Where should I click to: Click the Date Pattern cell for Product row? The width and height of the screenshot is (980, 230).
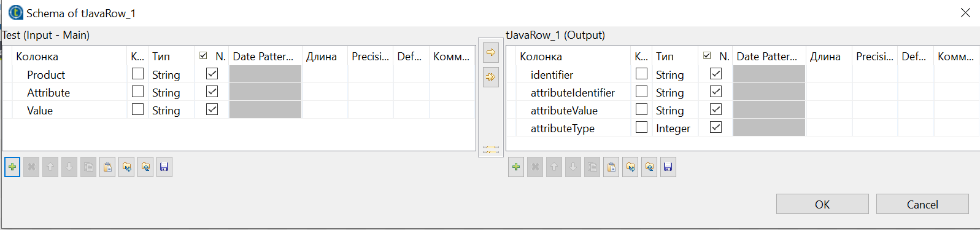[x=265, y=74]
